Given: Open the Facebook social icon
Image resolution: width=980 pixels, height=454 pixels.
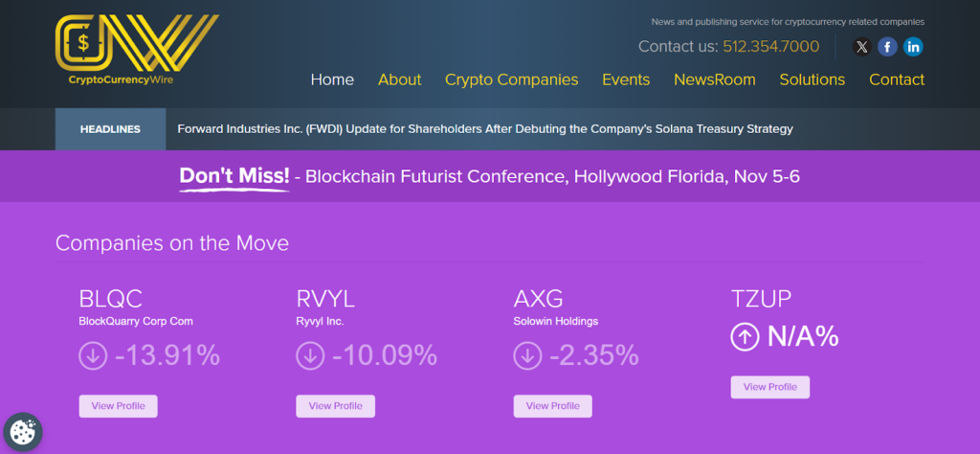Looking at the screenshot, I should pyautogui.click(x=888, y=46).
